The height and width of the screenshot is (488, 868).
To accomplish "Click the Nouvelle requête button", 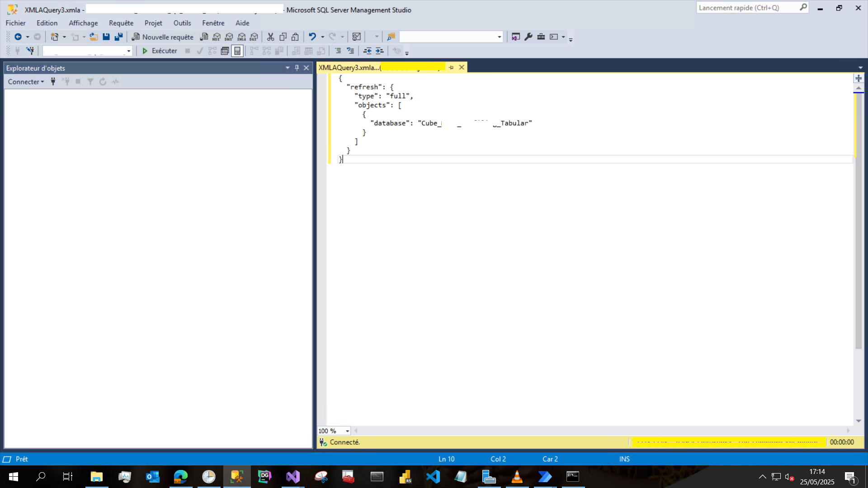I will click(162, 37).
